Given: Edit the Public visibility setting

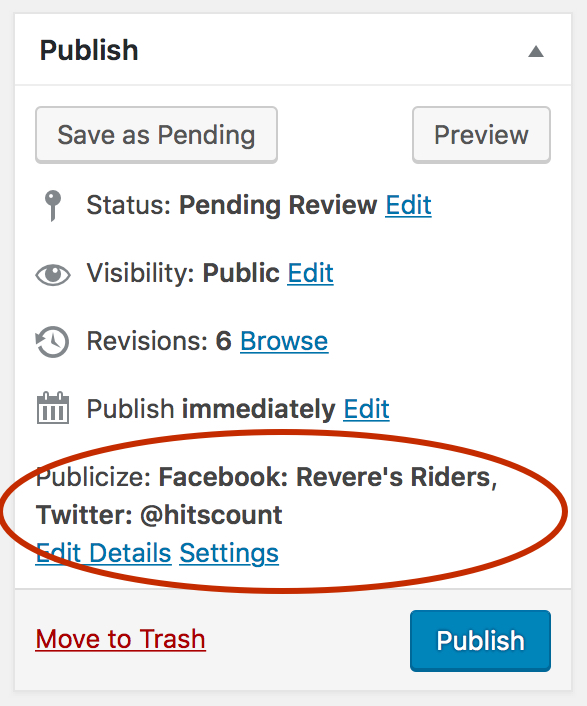Looking at the screenshot, I should [311, 273].
